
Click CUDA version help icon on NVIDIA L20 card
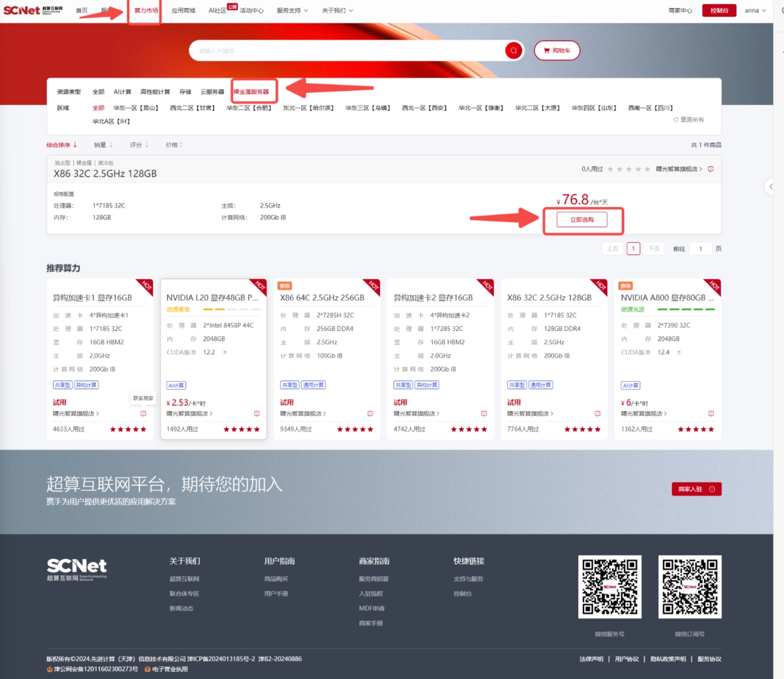pyautogui.click(x=224, y=353)
